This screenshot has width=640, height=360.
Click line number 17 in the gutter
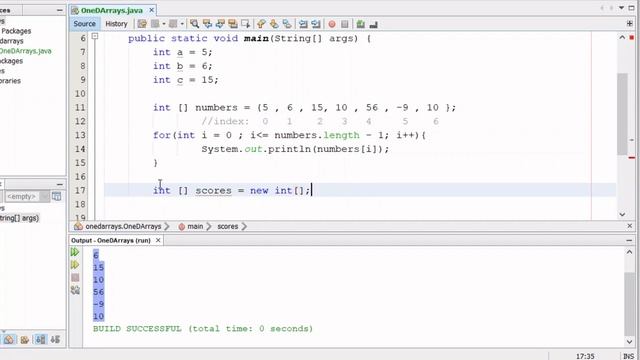(x=80, y=190)
